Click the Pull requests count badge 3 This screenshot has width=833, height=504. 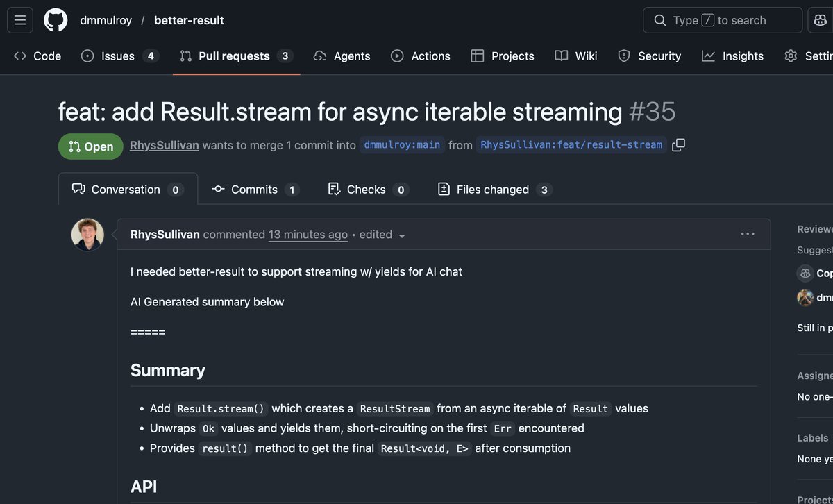(285, 56)
